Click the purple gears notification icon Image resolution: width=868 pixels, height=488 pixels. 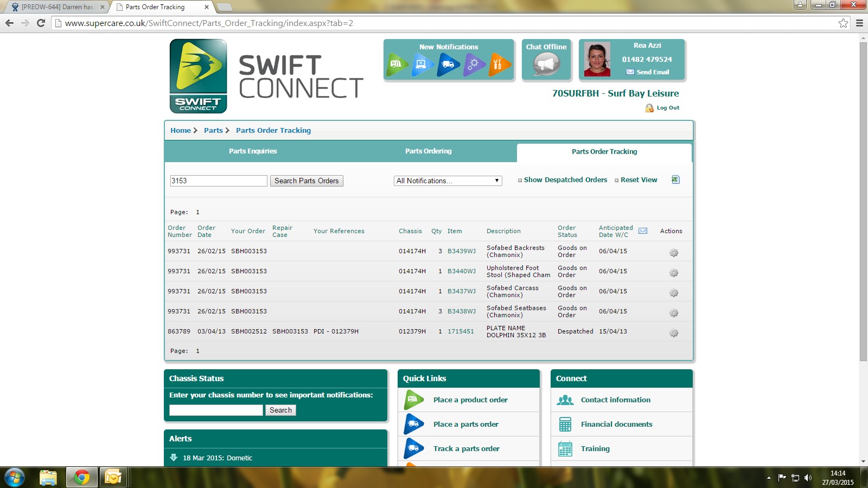click(474, 65)
